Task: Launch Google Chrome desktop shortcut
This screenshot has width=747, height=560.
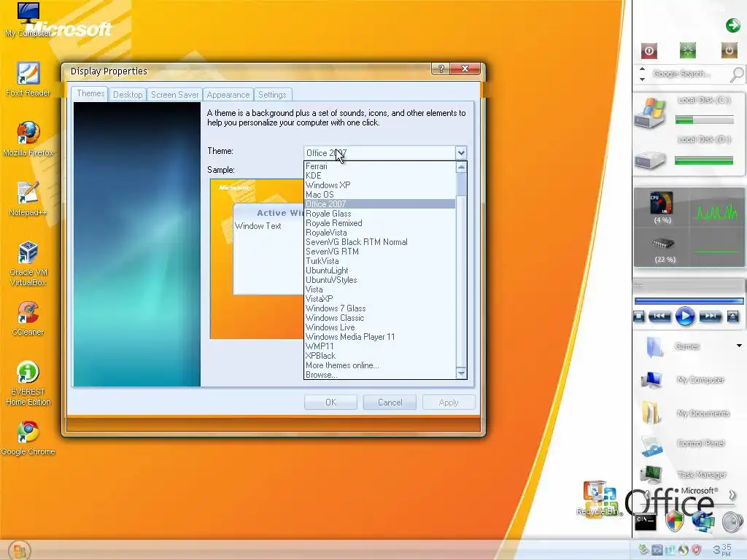Action: coord(28,432)
